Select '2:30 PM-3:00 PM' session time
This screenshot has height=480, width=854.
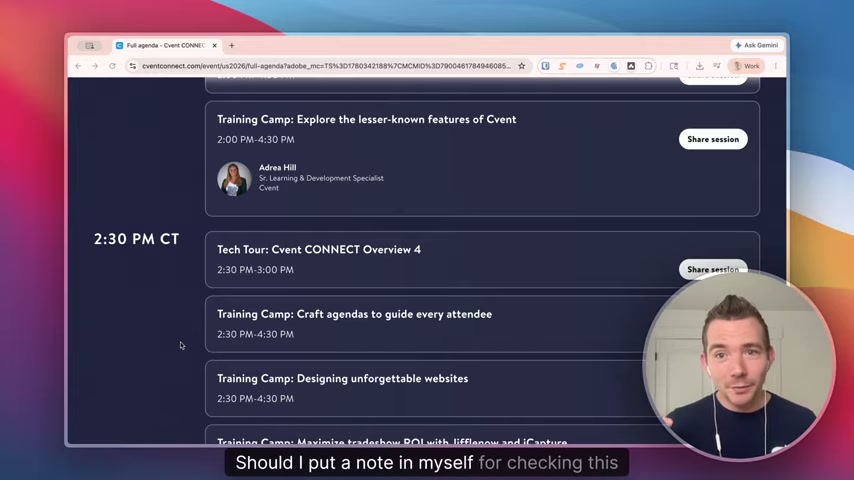click(x=255, y=270)
